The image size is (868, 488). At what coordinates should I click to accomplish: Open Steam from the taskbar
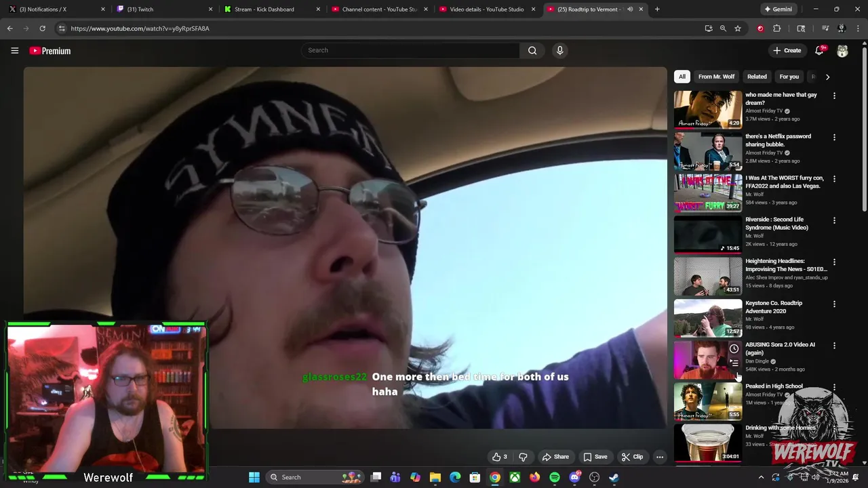tap(614, 477)
